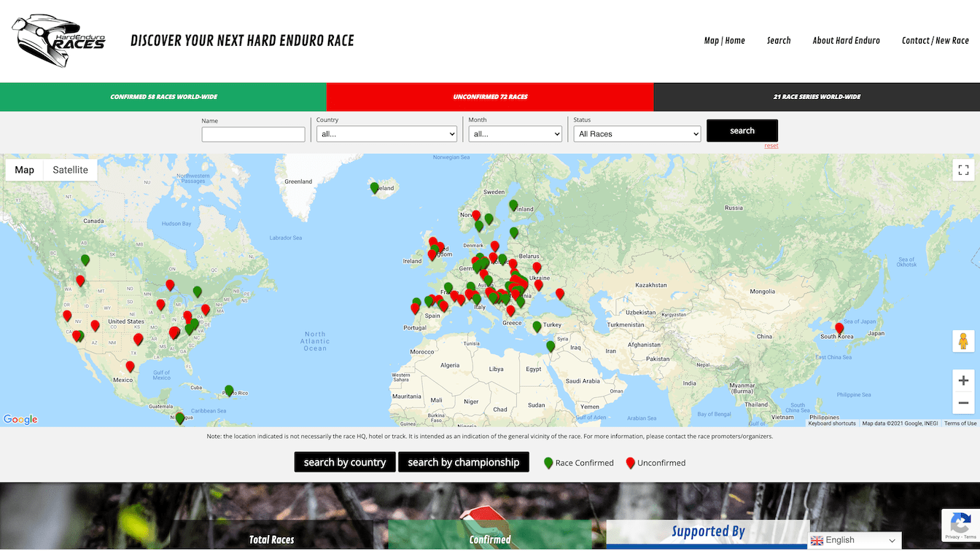
Task: Zoom in on the map
Action: click(x=963, y=380)
